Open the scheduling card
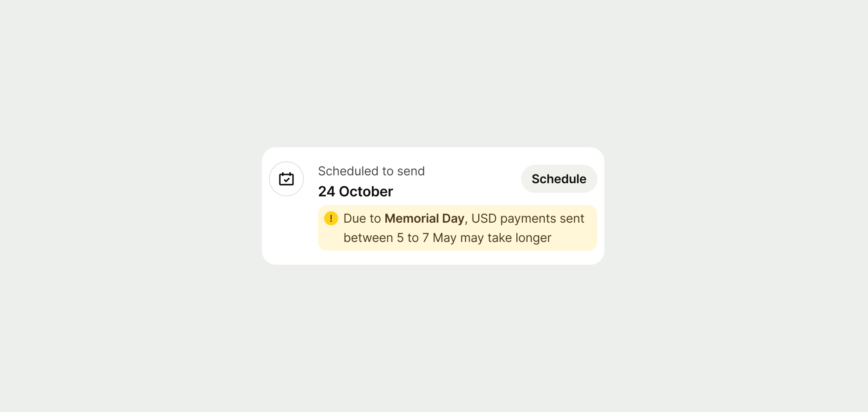Image resolution: width=868 pixels, height=412 pixels. [433, 206]
